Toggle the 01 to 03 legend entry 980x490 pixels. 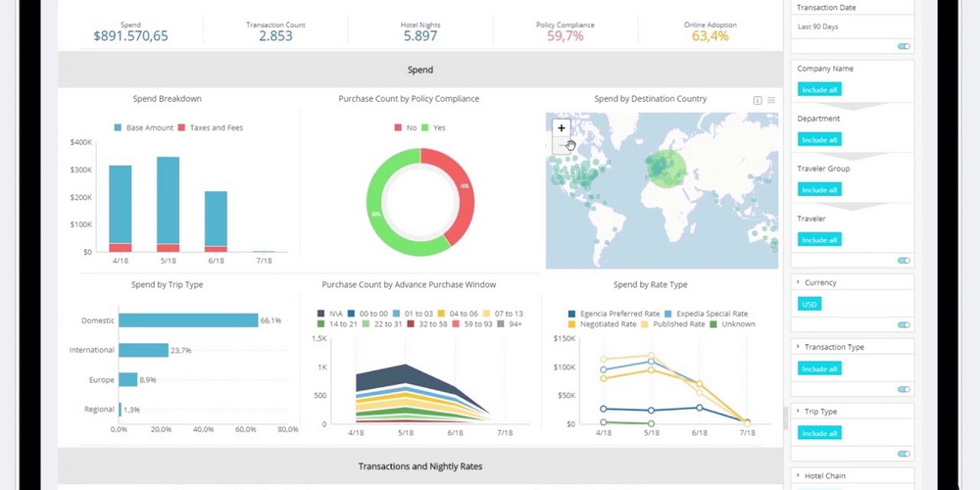[x=413, y=314]
